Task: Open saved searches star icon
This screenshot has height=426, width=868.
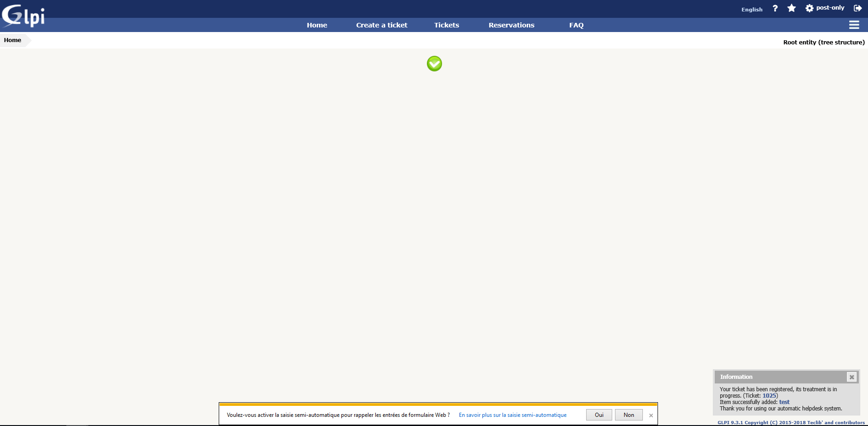Action: click(x=792, y=8)
